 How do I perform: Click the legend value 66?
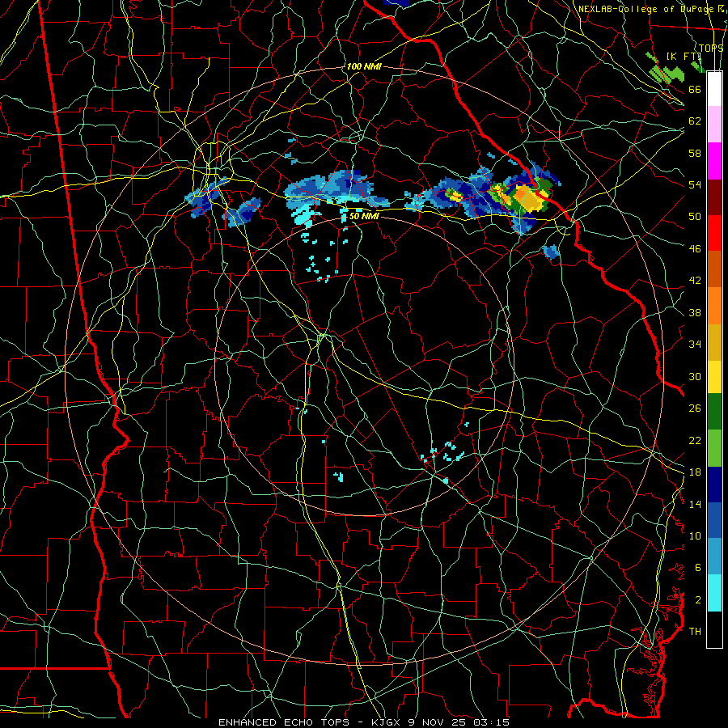[695, 89]
